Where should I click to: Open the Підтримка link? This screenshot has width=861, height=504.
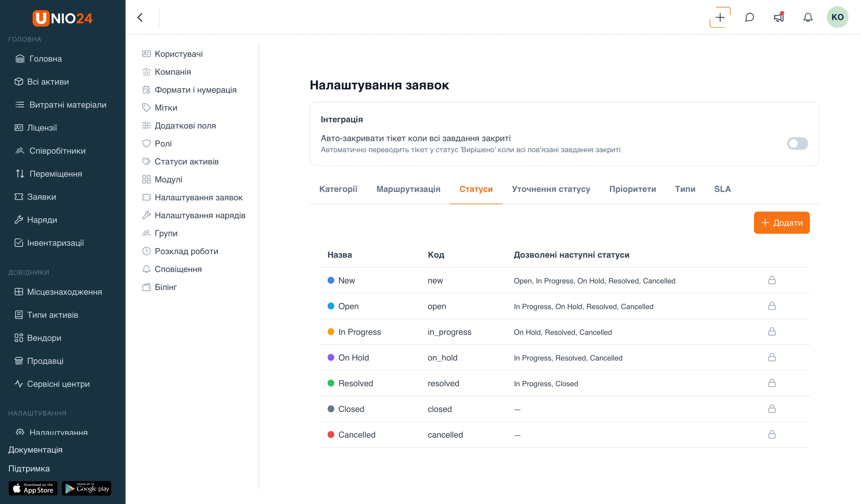coord(29,468)
